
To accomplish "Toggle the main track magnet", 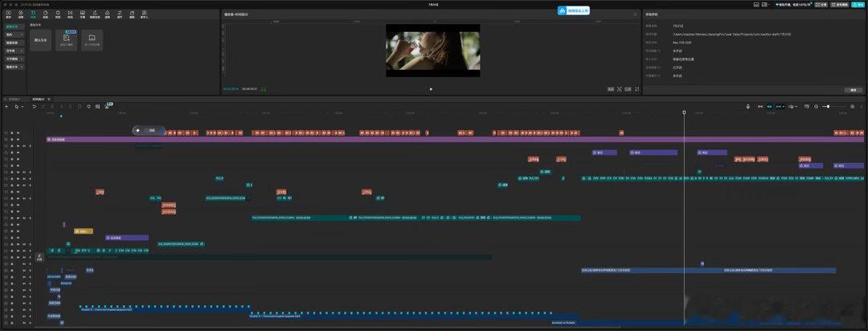I will pos(760,106).
